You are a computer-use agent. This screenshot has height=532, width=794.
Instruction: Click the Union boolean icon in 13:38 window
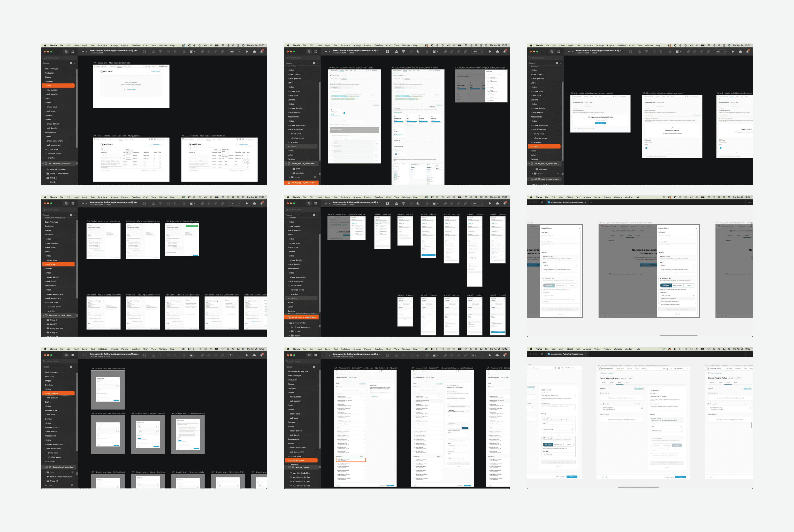pyautogui.click(x=202, y=355)
